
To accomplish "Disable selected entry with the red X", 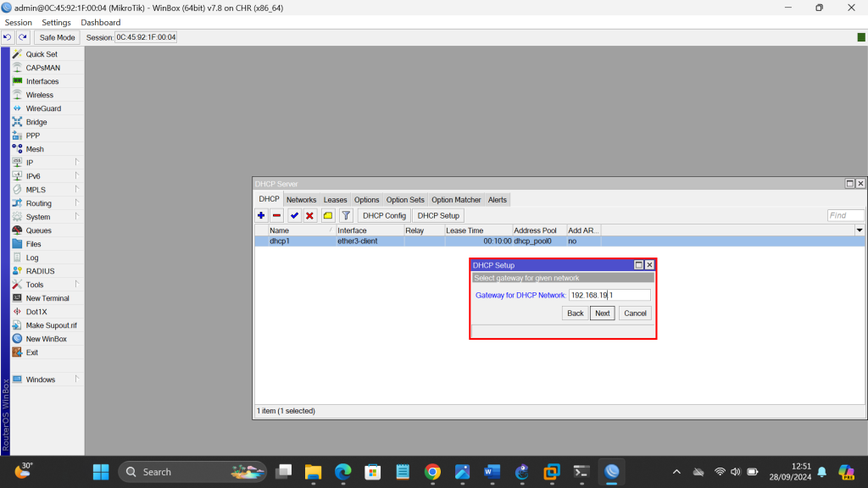I will [x=309, y=215].
